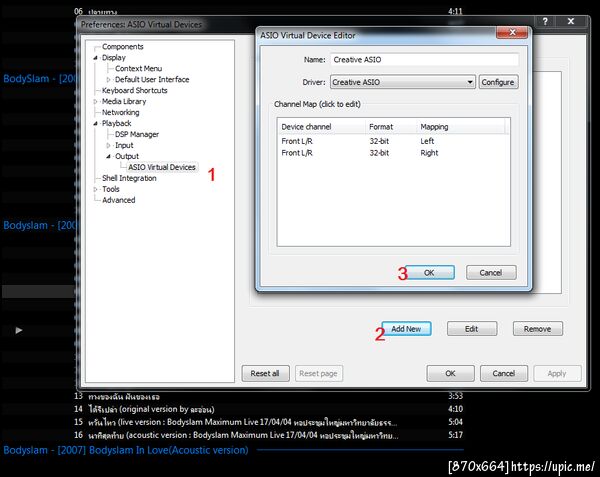The height and width of the screenshot is (477, 600).
Task: Select Shell Integration tree item
Action: tap(129, 178)
